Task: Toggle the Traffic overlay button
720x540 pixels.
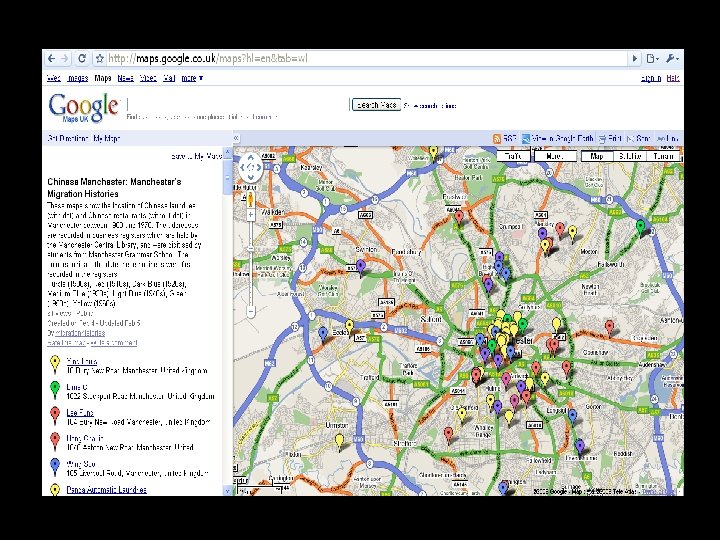Action: (x=513, y=156)
